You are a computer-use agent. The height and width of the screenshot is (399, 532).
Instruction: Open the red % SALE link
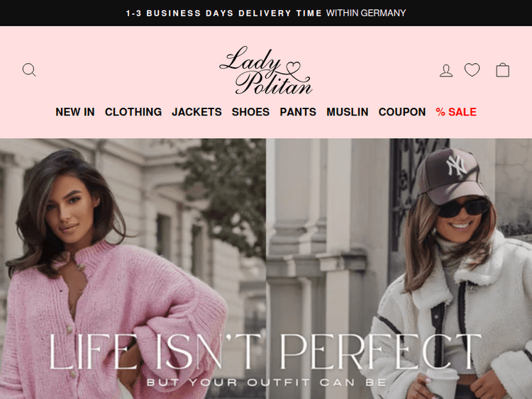456,112
